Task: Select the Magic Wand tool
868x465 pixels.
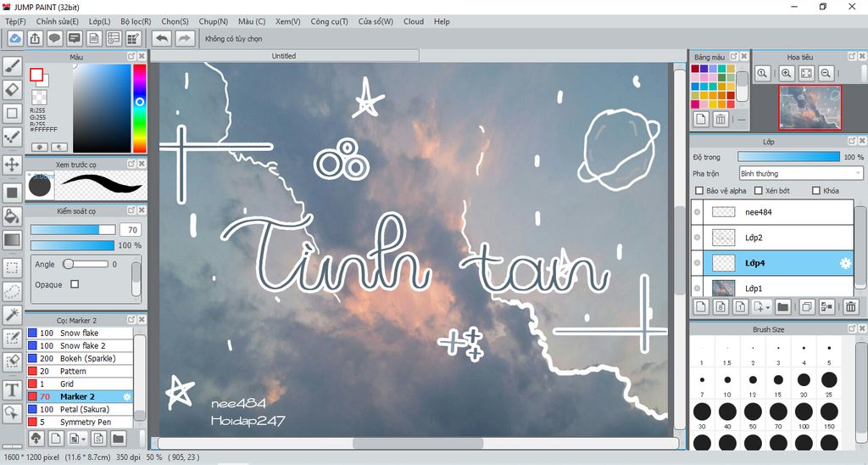Action: [12, 314]
